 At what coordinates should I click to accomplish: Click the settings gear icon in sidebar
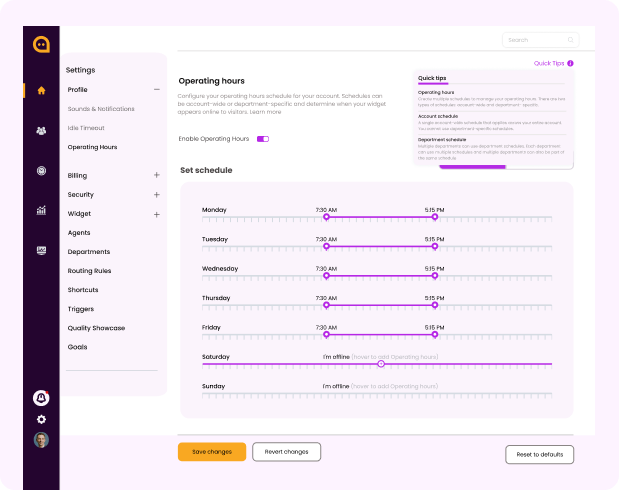click(41, 419)
